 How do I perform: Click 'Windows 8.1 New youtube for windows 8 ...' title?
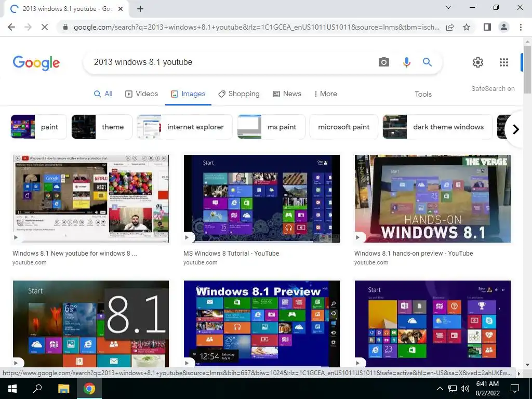click(75, 254)
